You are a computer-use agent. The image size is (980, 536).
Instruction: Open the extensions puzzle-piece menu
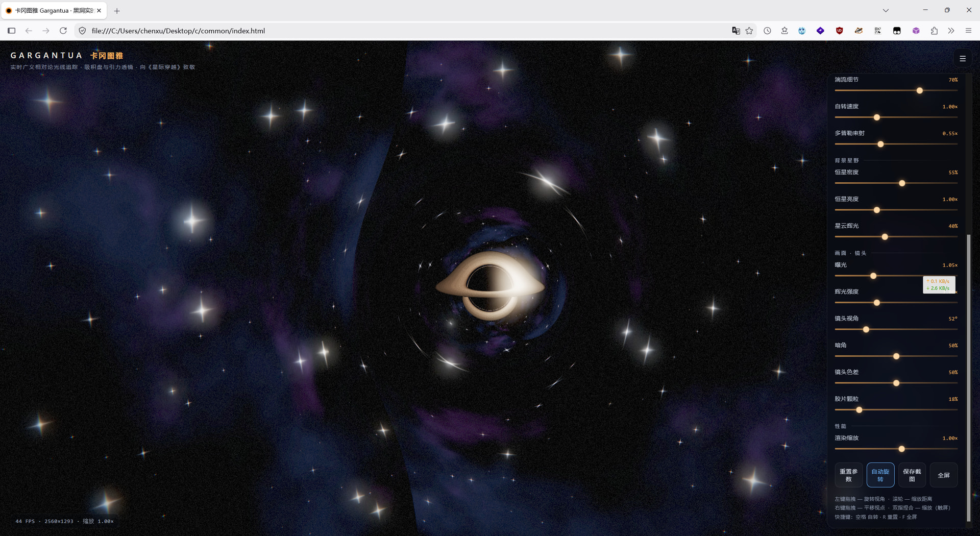coord(934,31)
